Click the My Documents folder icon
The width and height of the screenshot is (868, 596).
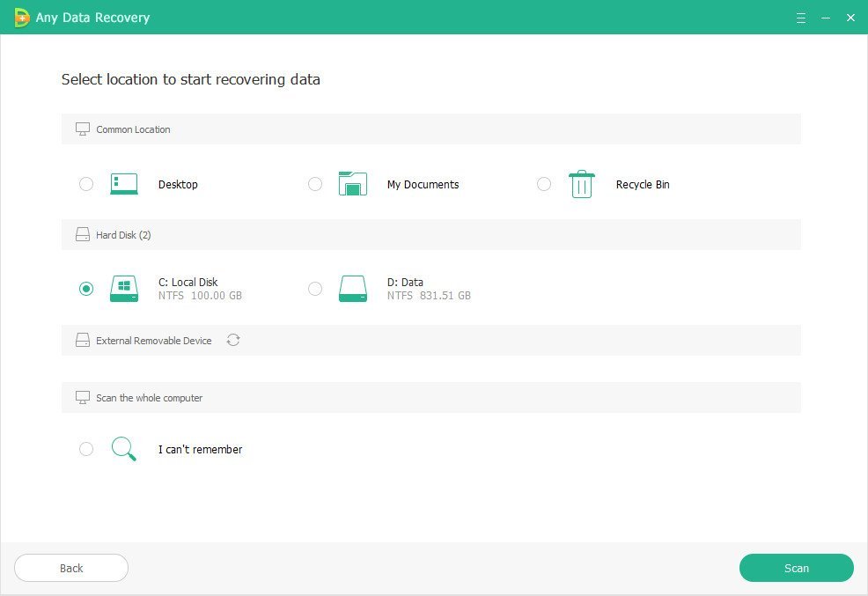353,184
